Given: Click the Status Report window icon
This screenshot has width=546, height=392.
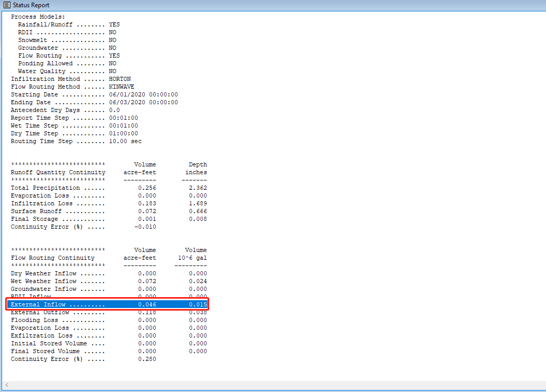Looking at the screenshot, I should pos(6,5).
